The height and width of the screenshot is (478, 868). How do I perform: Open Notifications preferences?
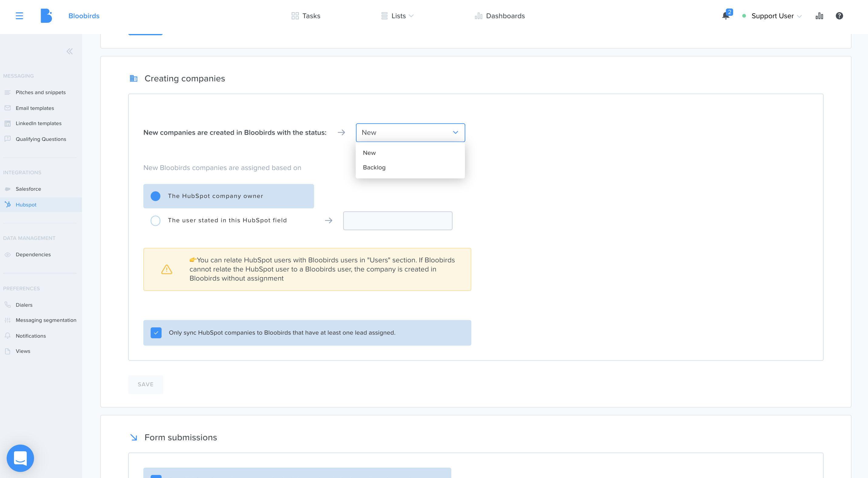tap(31, 336)
